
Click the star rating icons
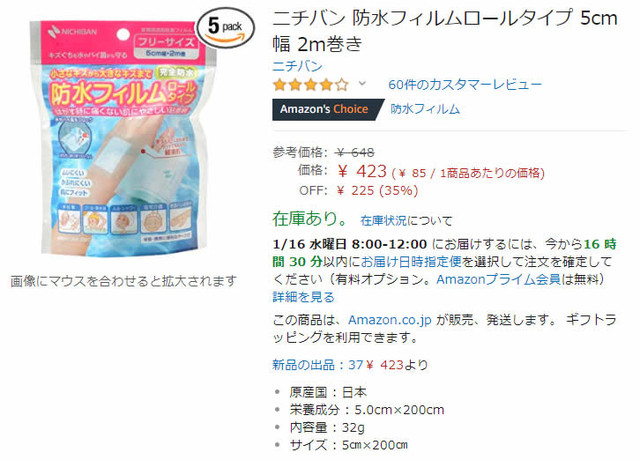(x=311, y=85)
